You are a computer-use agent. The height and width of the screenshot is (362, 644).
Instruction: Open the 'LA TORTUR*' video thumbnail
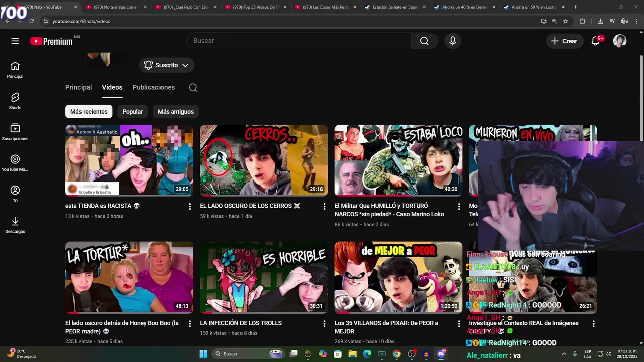[129, 278]
